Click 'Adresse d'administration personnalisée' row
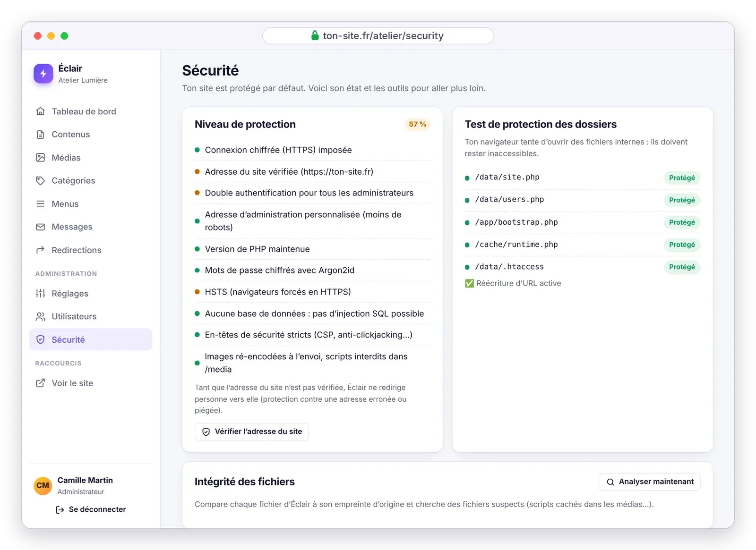The height and width of the screenshot is (550, 756). [x=312, y=220]
